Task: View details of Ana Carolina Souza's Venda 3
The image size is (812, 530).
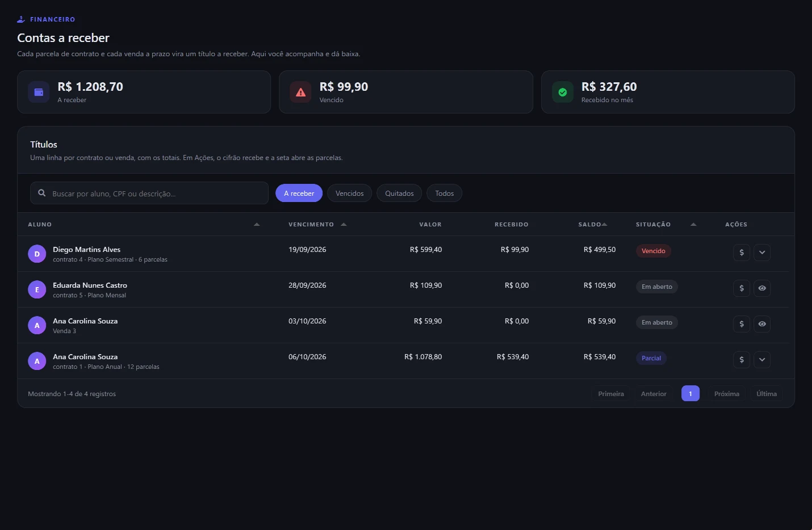Action: (x=762, y=324)
